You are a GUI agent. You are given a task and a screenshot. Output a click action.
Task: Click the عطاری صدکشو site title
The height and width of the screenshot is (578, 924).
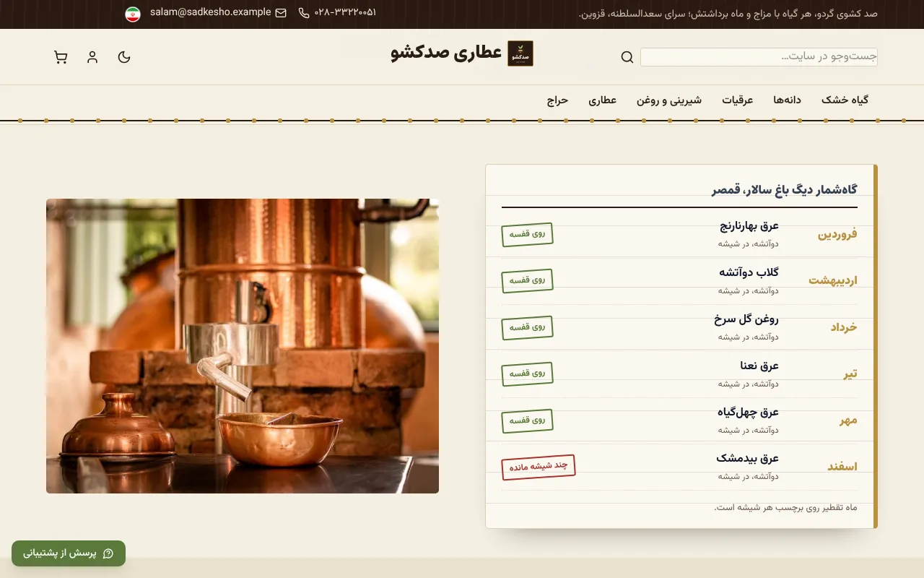pyautogui.click(x=446, y=53)
